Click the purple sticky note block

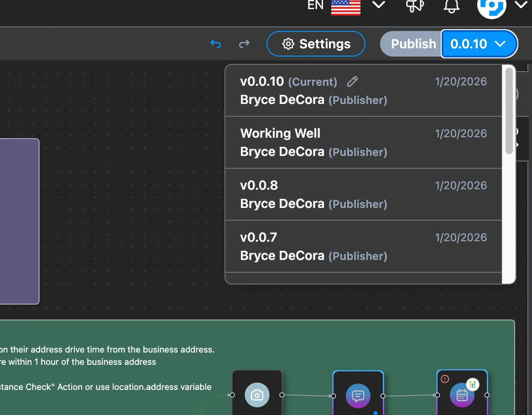pos(19,221)
